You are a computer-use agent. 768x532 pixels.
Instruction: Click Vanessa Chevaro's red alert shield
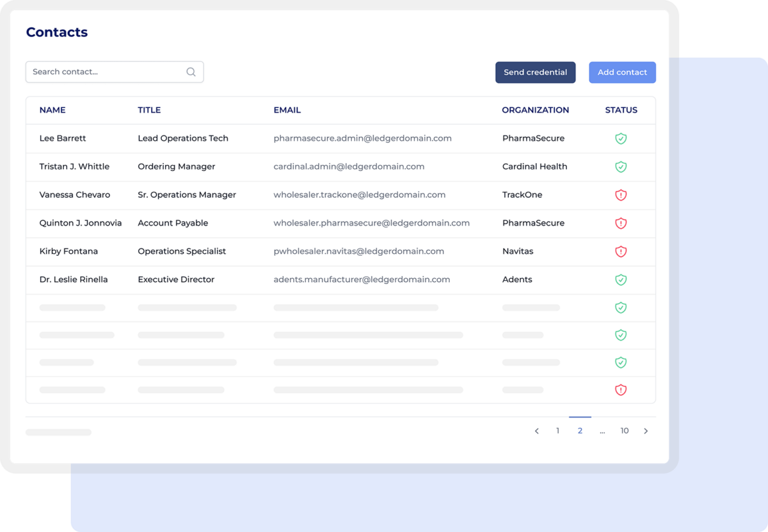pyautogui.click(x=620, y=195)
